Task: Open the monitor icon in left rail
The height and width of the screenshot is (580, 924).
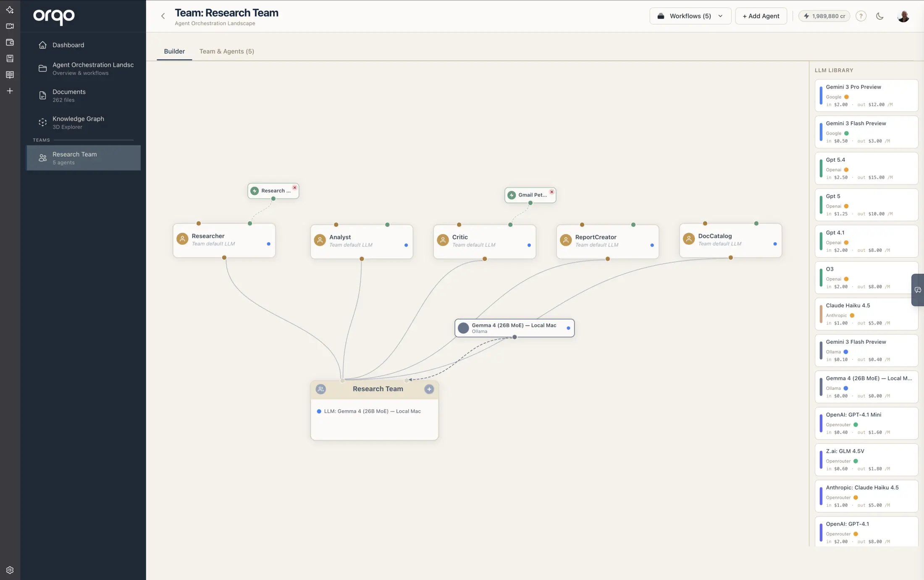Action: [10, 26]
